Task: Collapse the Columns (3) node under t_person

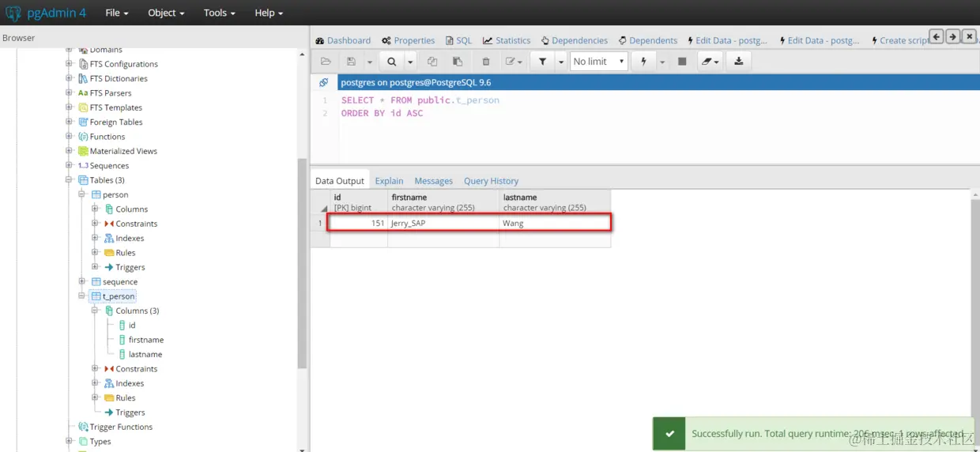Action: [95, 311]
